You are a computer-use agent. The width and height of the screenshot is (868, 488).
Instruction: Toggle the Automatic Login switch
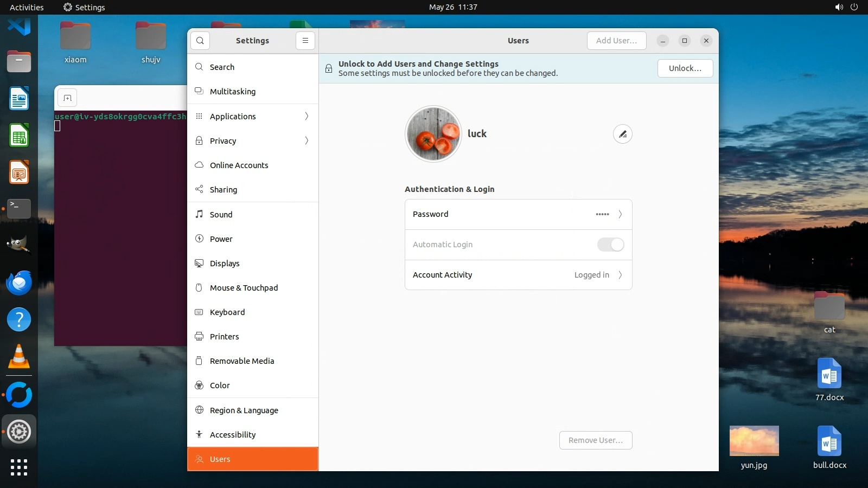pos(610,245)
